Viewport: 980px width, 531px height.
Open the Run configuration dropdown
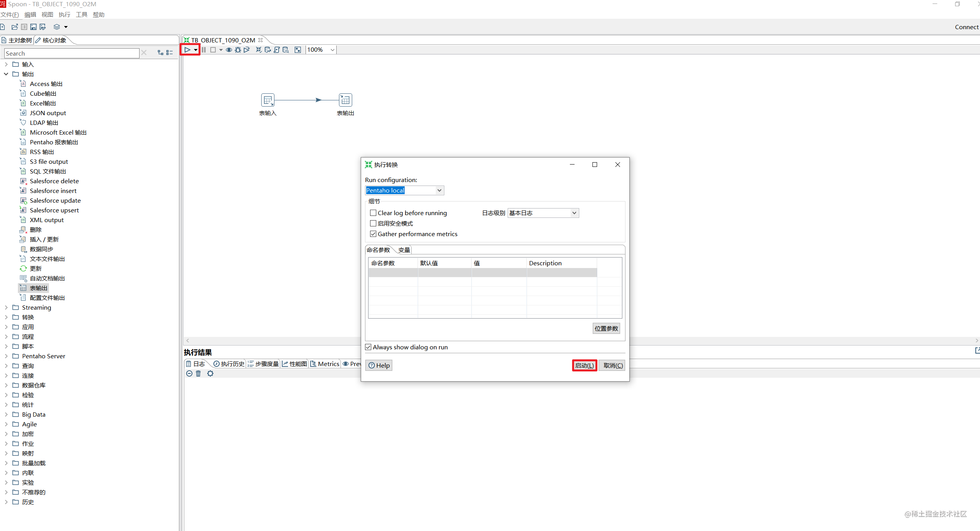(439, 190)
